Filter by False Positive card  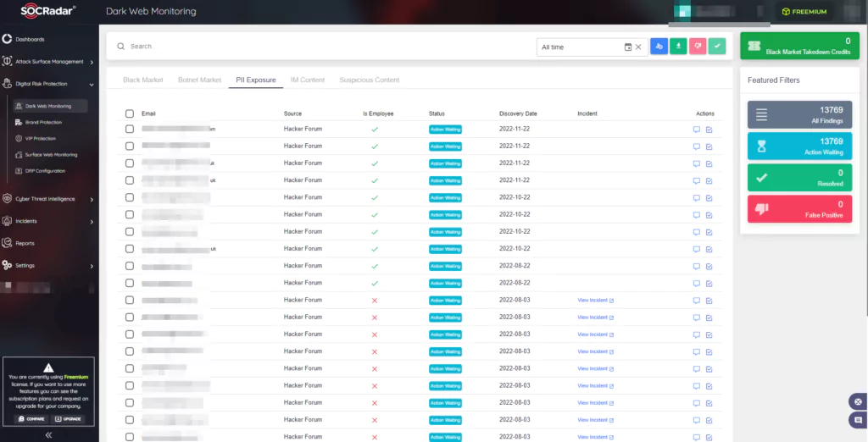tap(799, 208)
